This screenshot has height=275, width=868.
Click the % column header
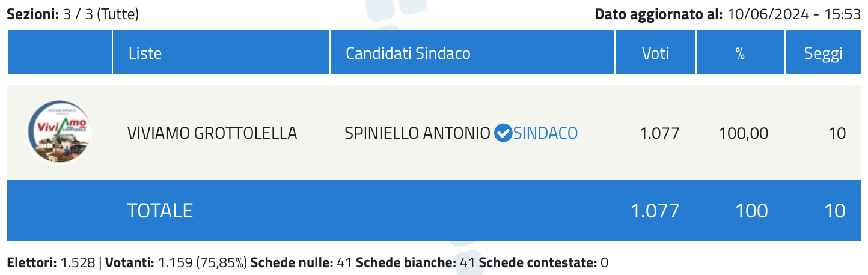[741, 53]
